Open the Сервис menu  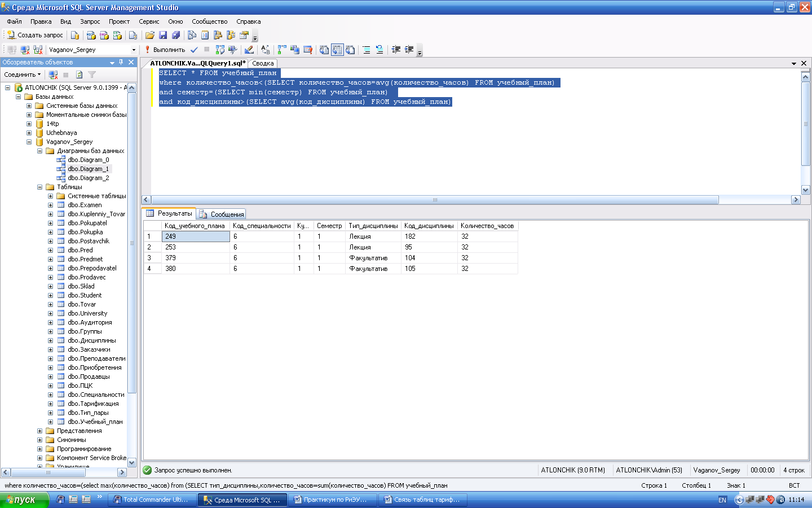point(149,21)
